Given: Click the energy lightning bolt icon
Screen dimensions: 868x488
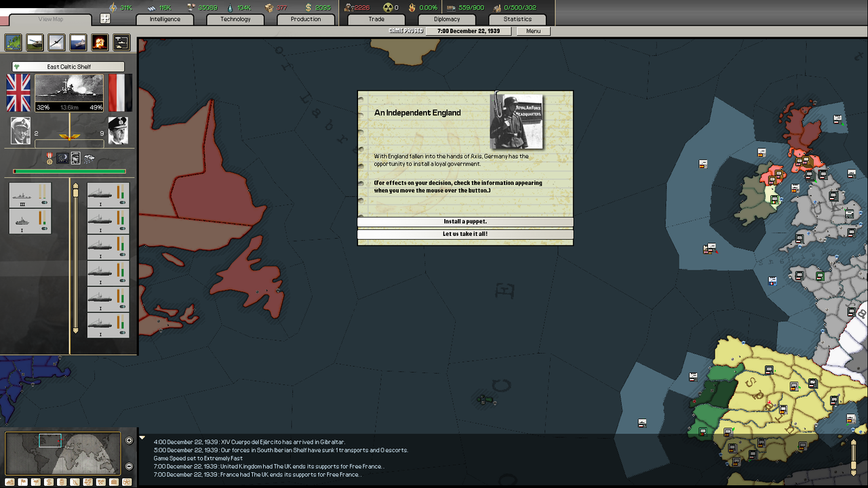Looking at the screenshot, I should click(x=113, y=7).
